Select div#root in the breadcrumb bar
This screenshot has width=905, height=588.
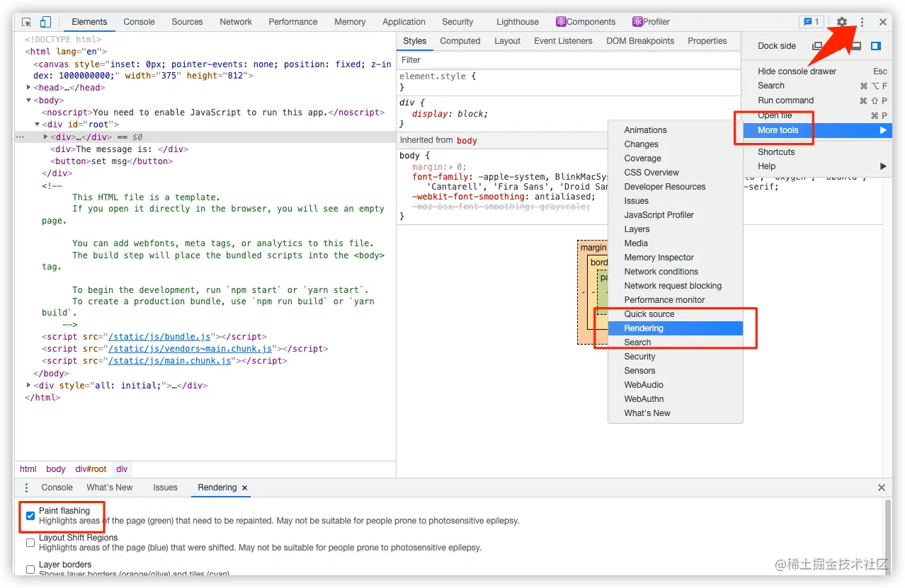pos(91,469)
